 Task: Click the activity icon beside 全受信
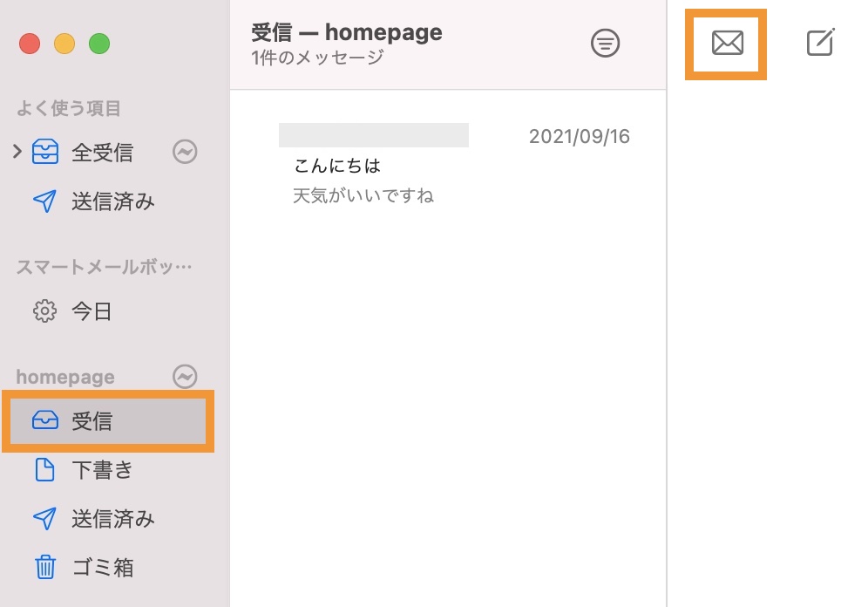pyautogui.click(x=185, y=153)
